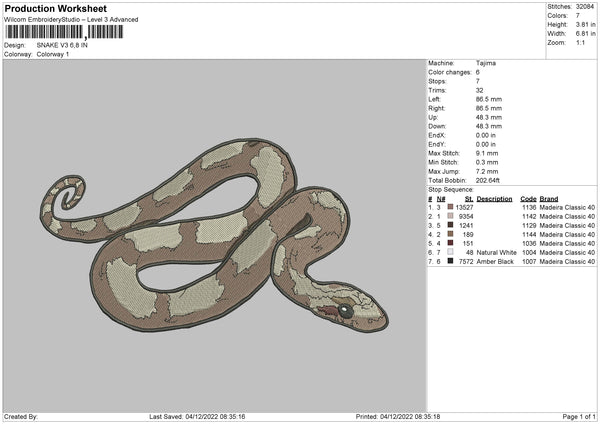Click the barcode under the worksheet title
Screen dimensions: 600x424
[64, 32]
